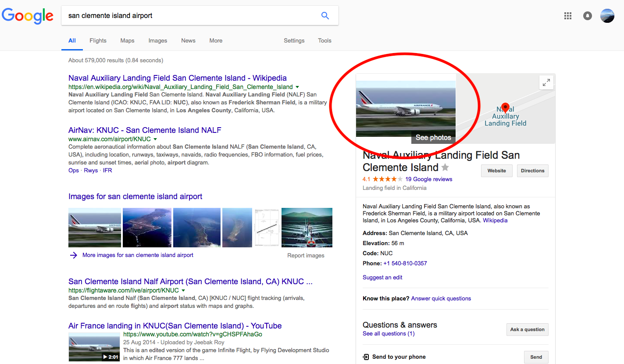This screenshot has height=364, width=624.
Task: Open the Air France plane image thumbnail
Action: [x=95, y=228]
